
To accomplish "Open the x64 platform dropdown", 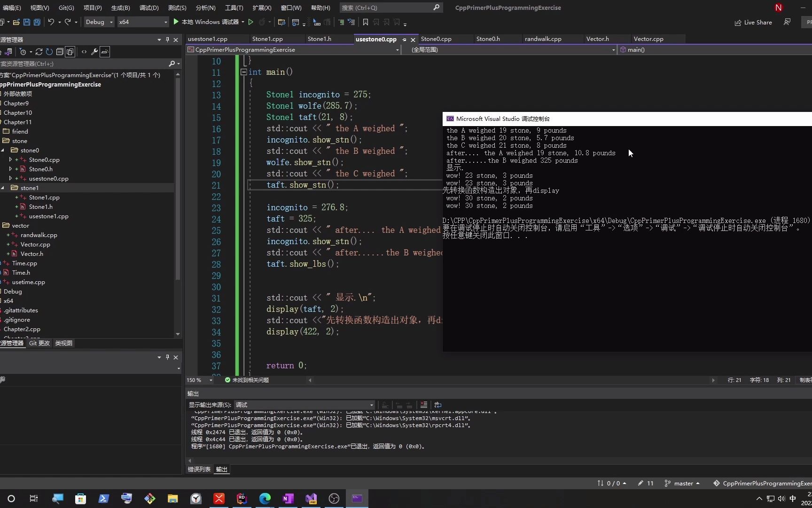I will click(x=143, y=22).
